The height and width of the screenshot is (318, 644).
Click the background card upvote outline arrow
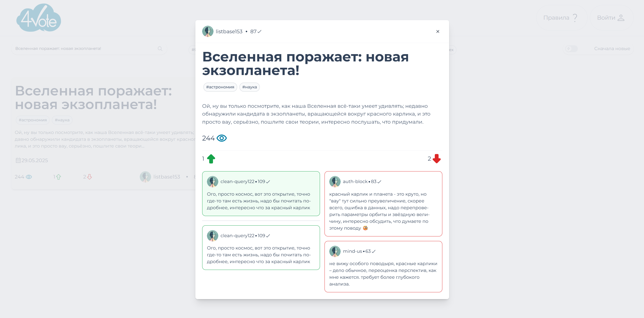click(58, 177)
